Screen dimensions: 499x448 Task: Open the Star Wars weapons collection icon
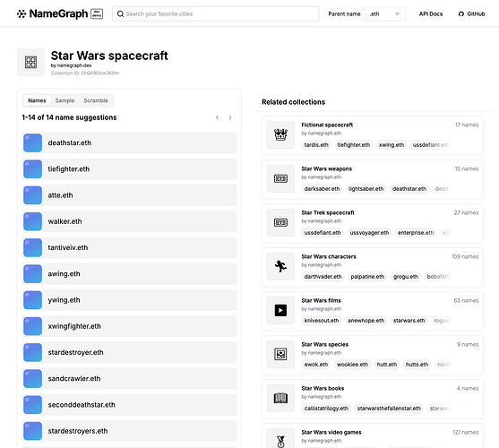[x=280, y=179]
